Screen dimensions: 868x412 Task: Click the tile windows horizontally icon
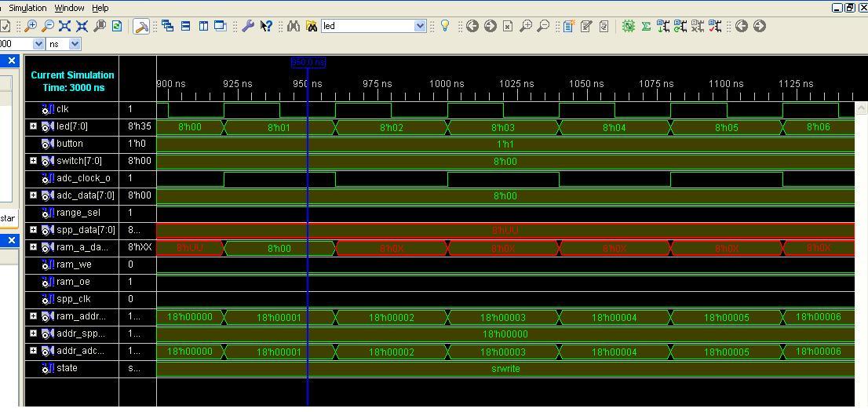[x=186, y=26]
